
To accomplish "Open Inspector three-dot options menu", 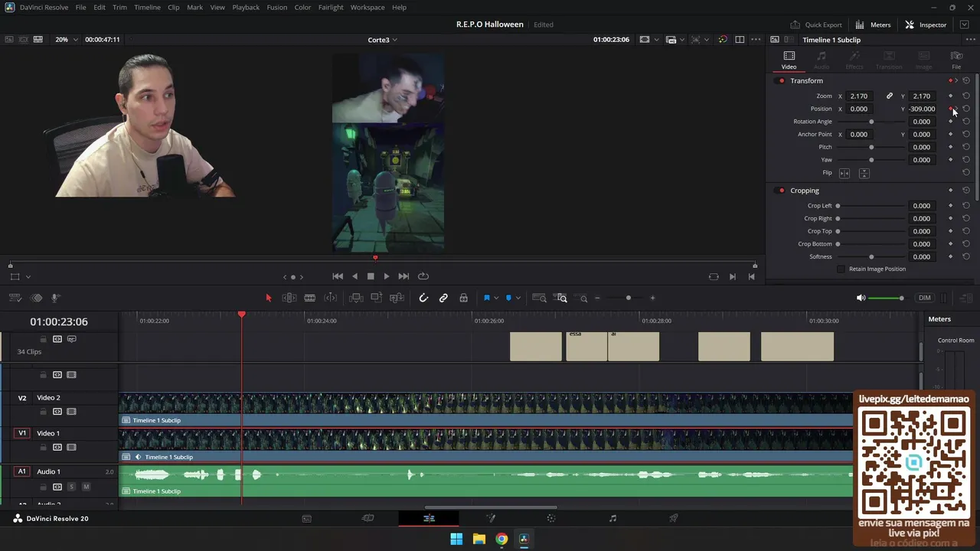I will (x=969, y=40).
